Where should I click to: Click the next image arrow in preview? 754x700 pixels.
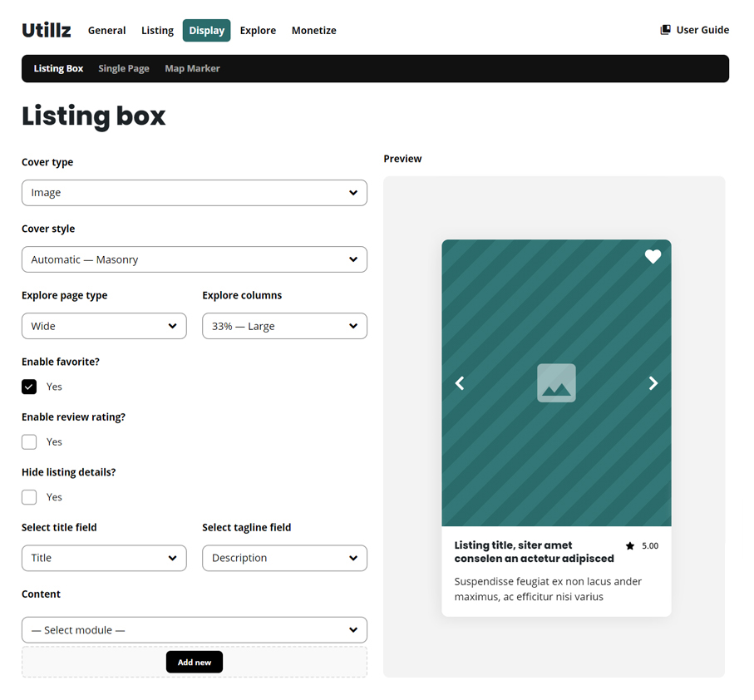653,383
